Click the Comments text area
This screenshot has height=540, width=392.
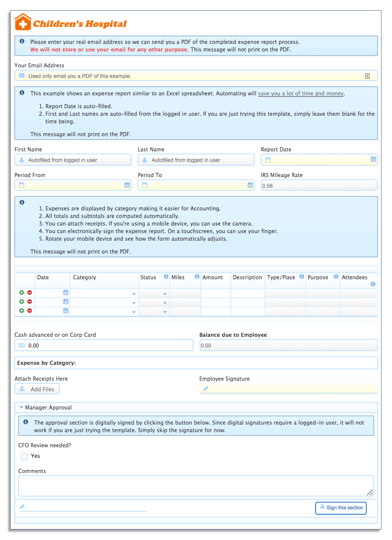(196, 486)
